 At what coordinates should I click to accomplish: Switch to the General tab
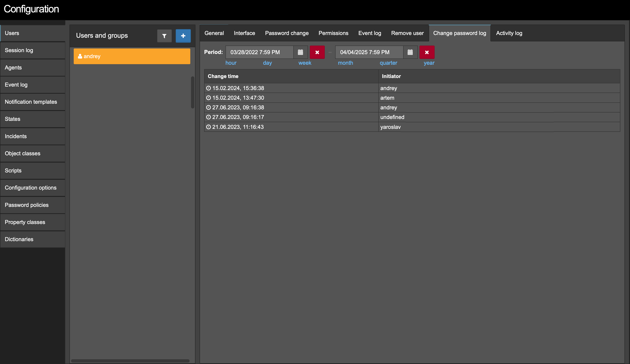coord(214,33)
